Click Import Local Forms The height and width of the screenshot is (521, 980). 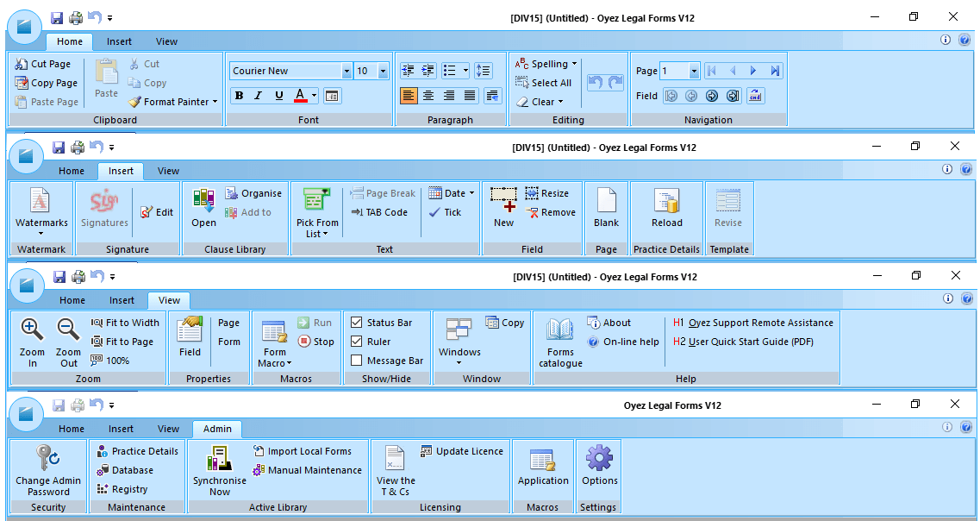click(x=303, y=451)
